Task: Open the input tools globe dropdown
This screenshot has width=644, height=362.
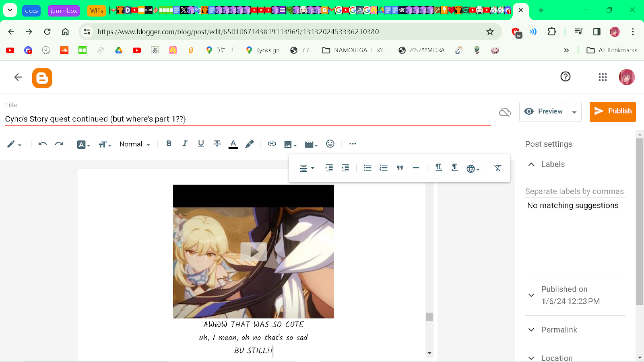Action: coord(473,169)
